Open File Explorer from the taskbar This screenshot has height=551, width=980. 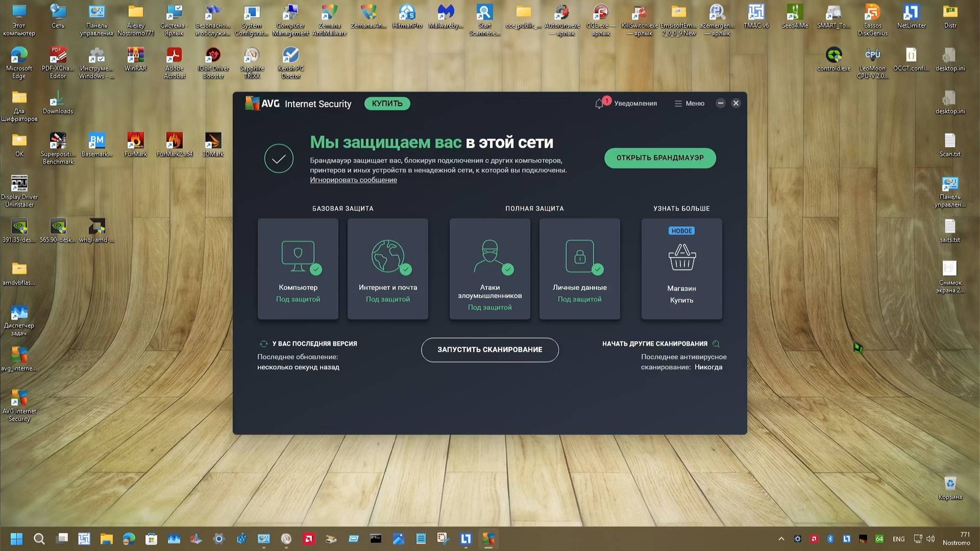[x=107, y=538]
